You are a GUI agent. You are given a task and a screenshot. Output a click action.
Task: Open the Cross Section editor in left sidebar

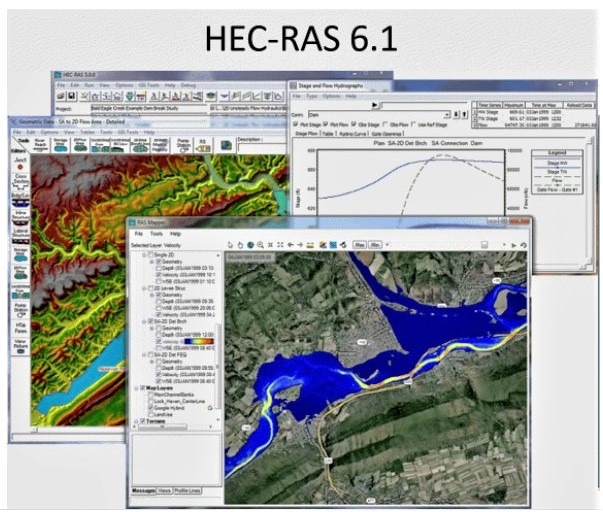click(x=20, y=182)
